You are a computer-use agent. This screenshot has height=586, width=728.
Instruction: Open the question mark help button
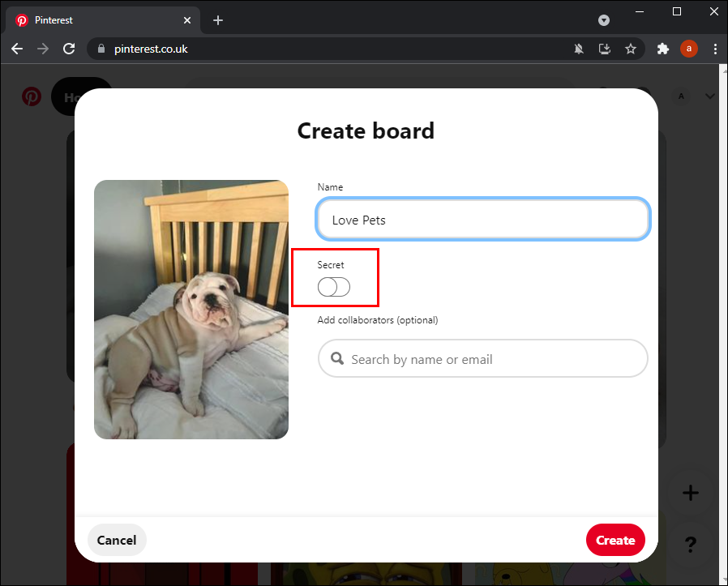point(691,544)
